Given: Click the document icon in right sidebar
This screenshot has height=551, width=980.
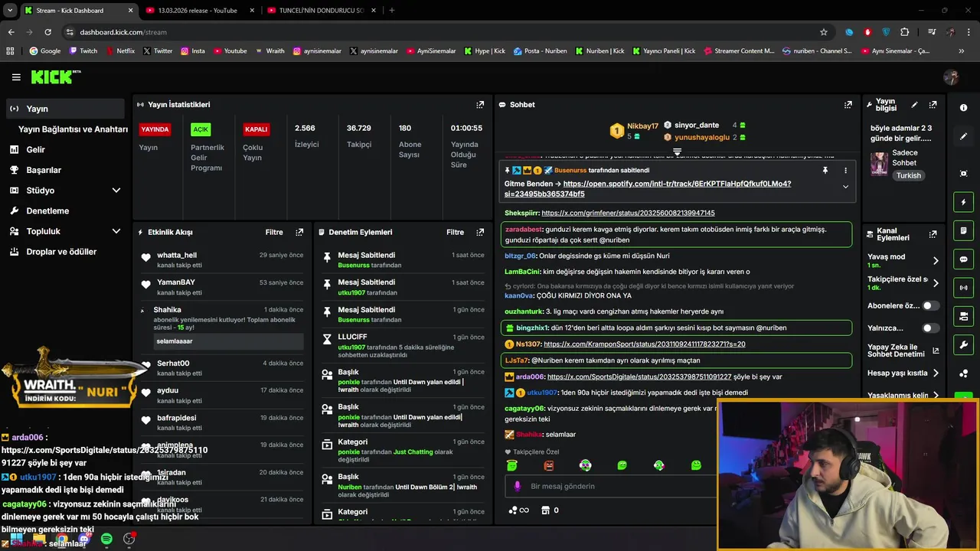Looking at the screenshot, I should point(964,230).
